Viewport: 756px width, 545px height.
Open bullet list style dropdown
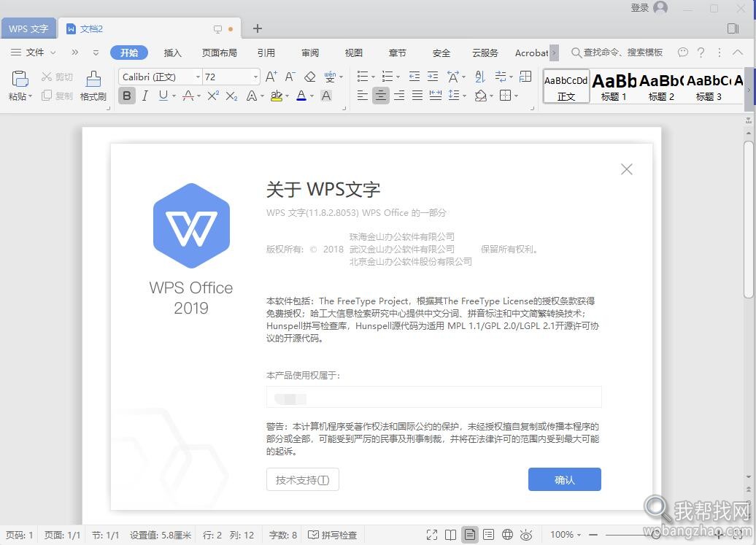click(373, 77)
